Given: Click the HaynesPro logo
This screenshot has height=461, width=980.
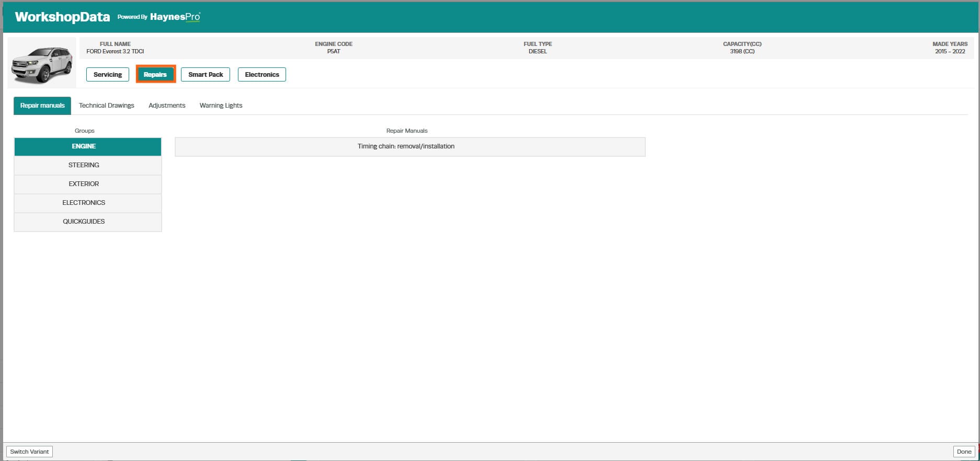Looking at the screenshot, I should [175, 17].
